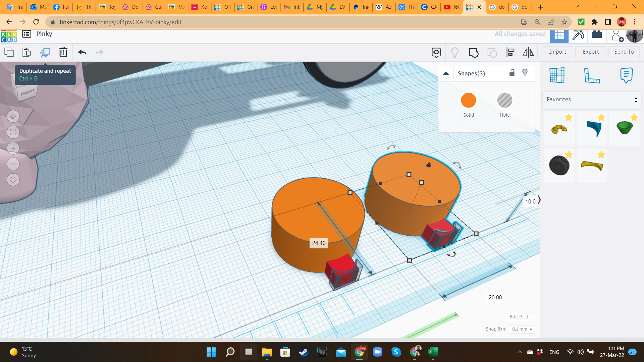Delete selection with trash icon
This screenshot has width=644, height=362.
[63, 52]
